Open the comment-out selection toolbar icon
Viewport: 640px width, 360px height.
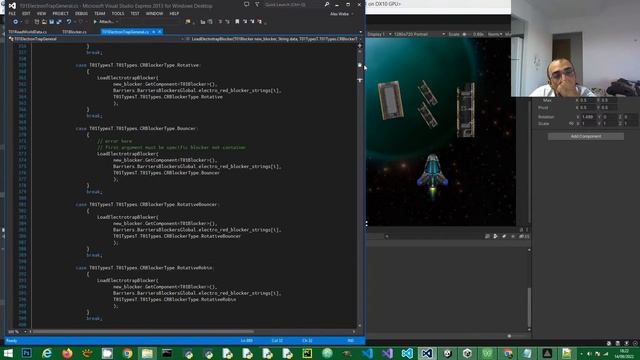coord(220,22)
